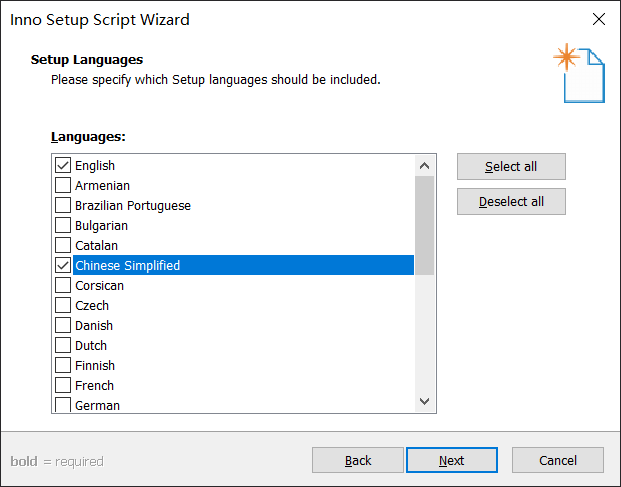Uncheck the Chinese Simplified checkbox
Screen dimensions: 621x487
point(63,265)
